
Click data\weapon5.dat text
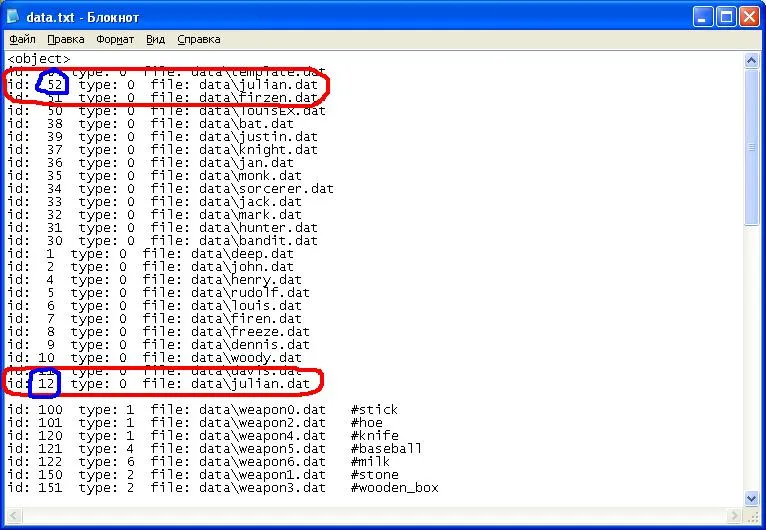[x=262, y=449]
